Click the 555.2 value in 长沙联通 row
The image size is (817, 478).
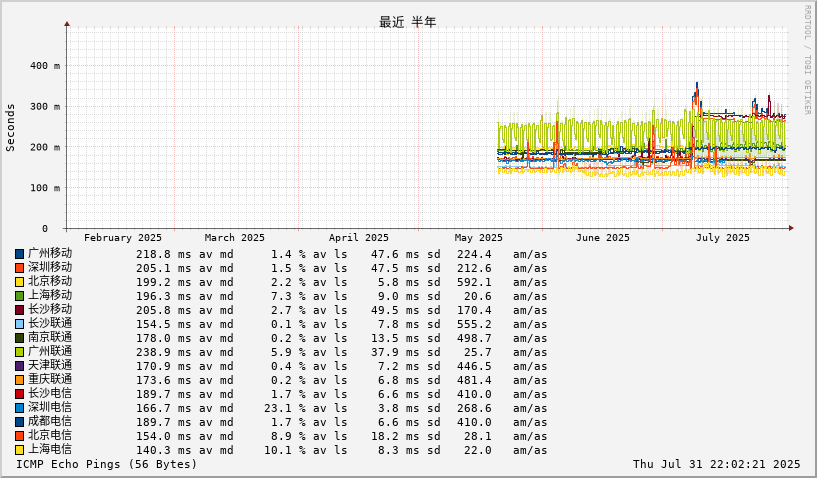[x=474, y=325]
